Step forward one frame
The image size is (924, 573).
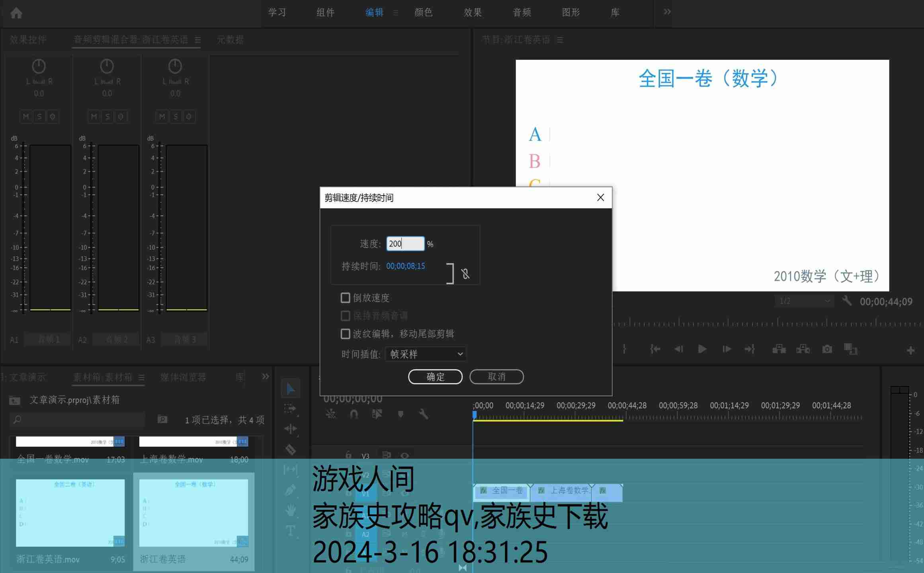click(x=727, y=349)
